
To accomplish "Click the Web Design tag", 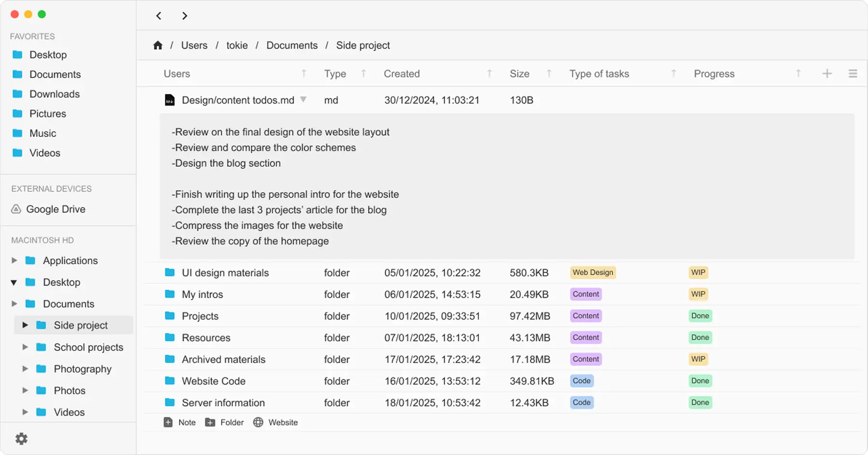I will [593, 272].
